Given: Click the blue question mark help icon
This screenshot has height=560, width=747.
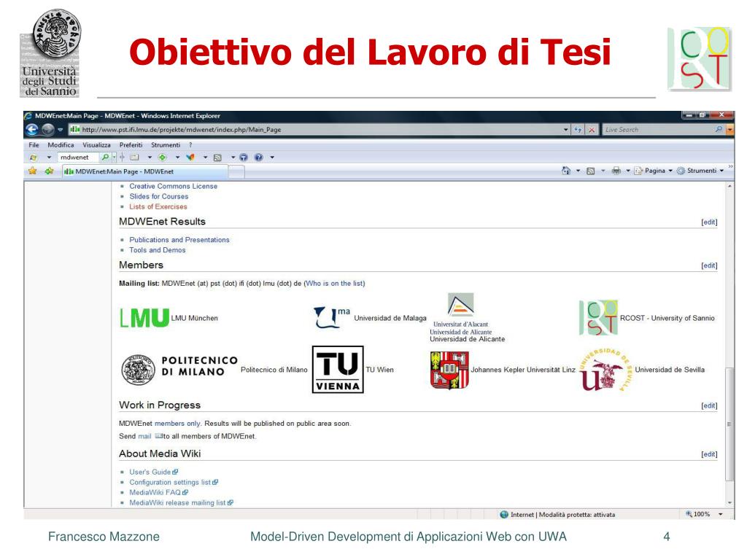Looking at the screenshot, I should coord(258,157).
